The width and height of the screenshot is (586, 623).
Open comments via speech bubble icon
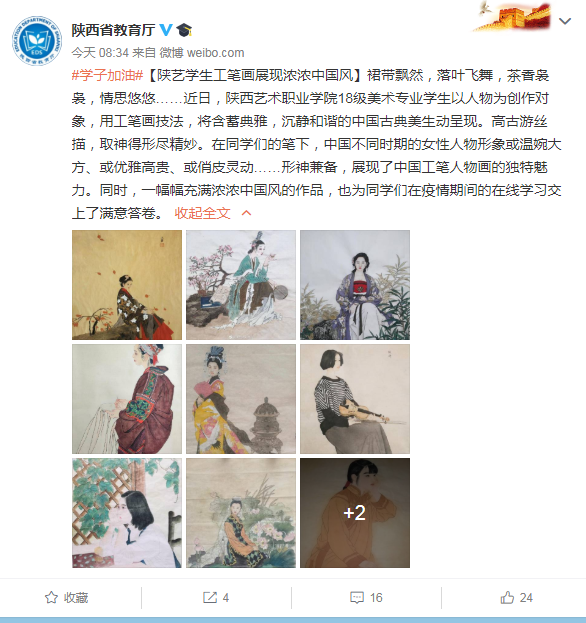point(357,597)
